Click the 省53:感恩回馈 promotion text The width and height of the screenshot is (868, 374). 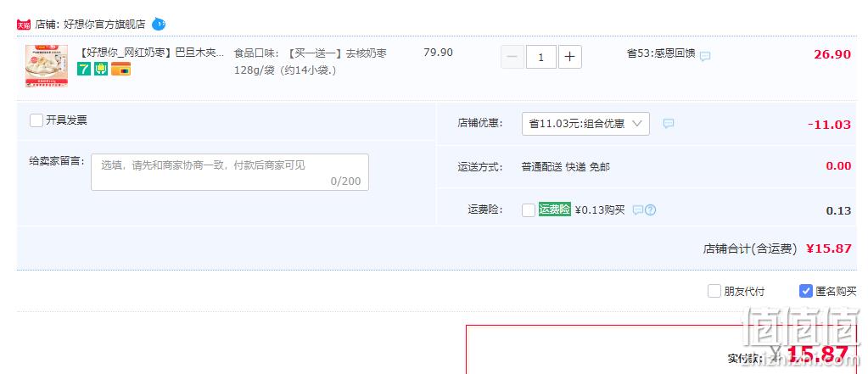point(661,53)
